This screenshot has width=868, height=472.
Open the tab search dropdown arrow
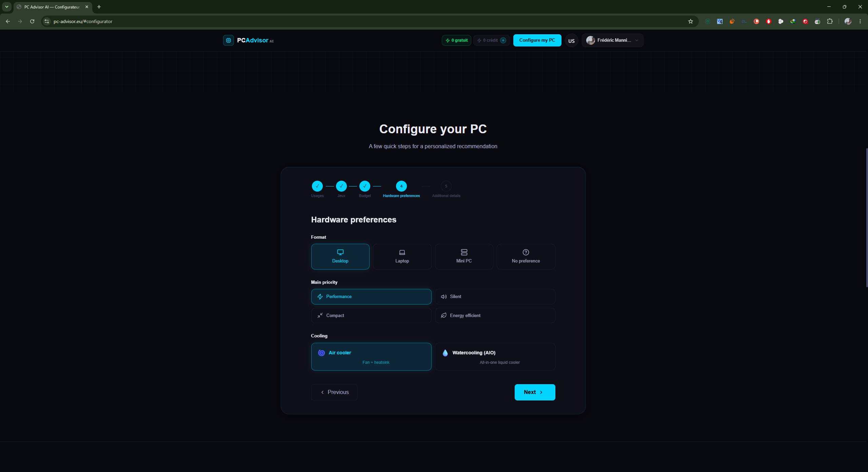point(7,7)
